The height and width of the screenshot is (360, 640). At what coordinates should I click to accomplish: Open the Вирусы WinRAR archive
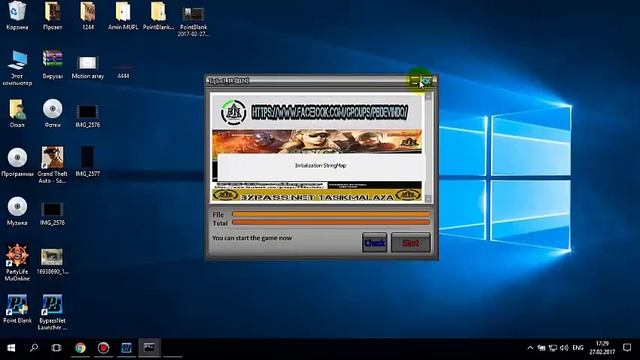[x=53, y=64]
